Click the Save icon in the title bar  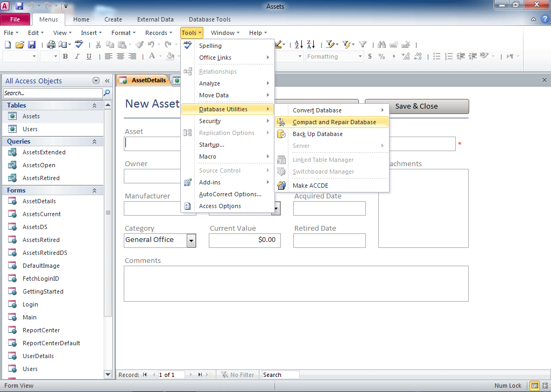pos(19,6)
